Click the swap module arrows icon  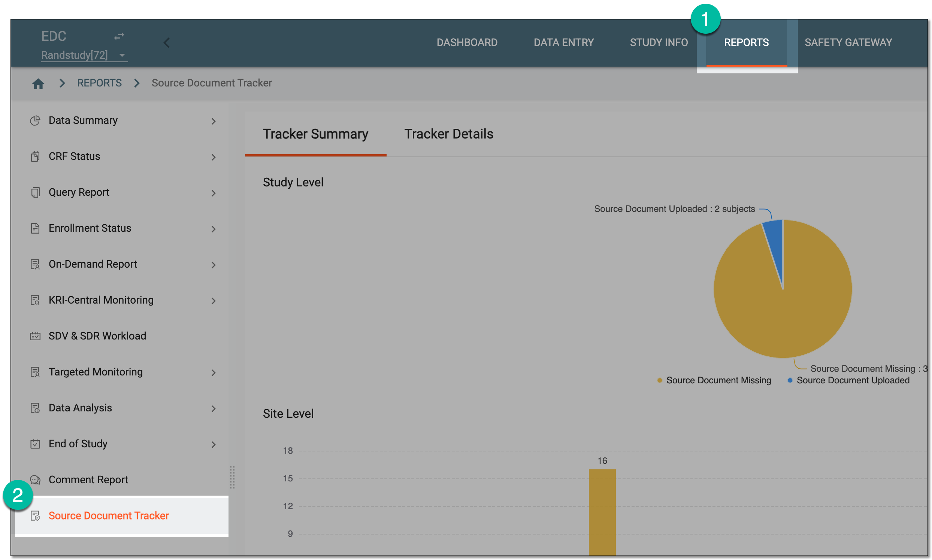pos(119,36)
